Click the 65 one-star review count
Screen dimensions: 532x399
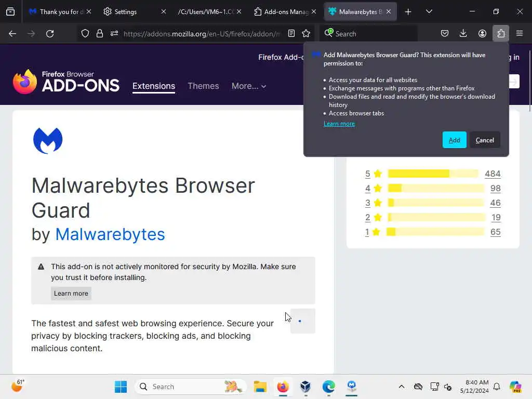(x=495, y=232)
